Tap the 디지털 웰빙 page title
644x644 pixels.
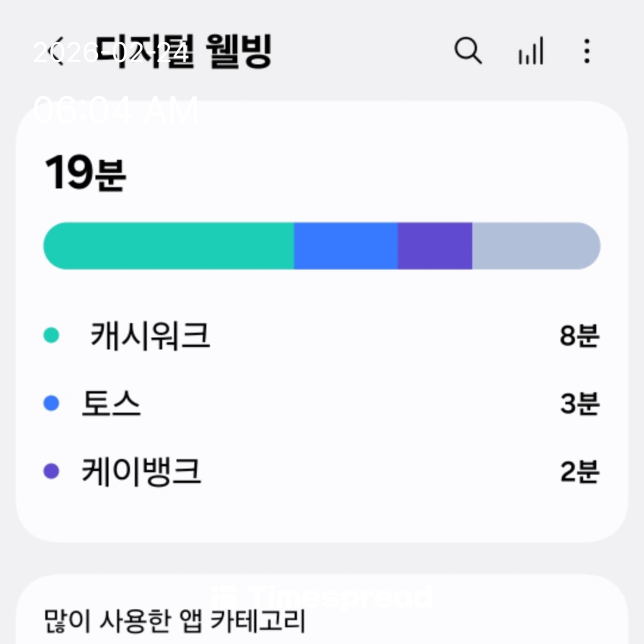(185, 51)
